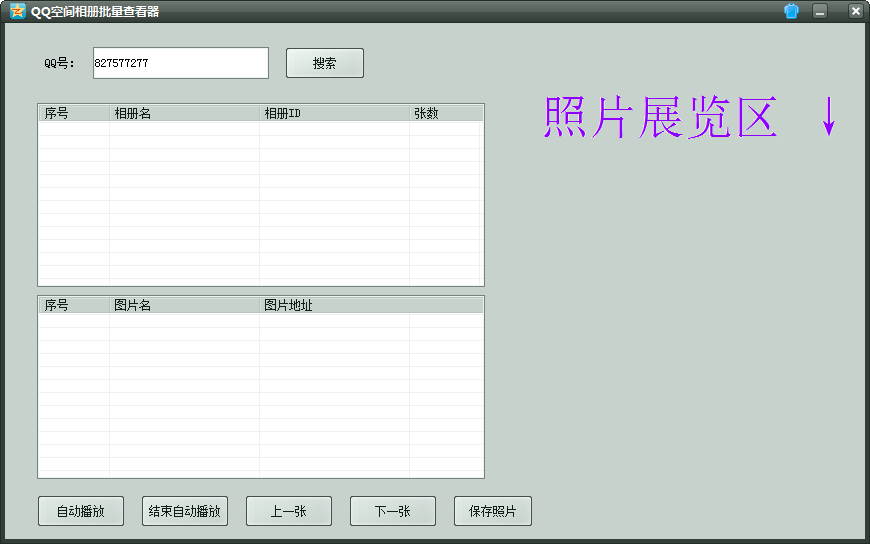Click the 相册ID column header
The width and height of the screenshot is (870, 544).
(334, 113)
